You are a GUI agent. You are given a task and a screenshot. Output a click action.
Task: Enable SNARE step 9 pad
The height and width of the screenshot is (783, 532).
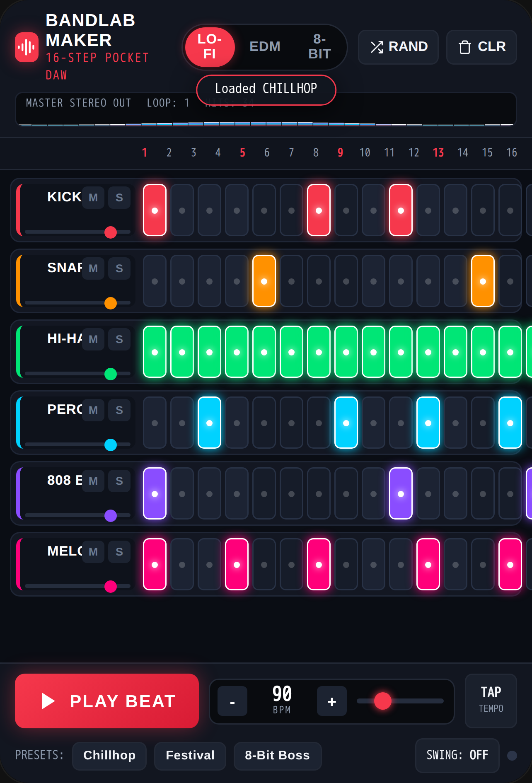(x=373, y=281)
